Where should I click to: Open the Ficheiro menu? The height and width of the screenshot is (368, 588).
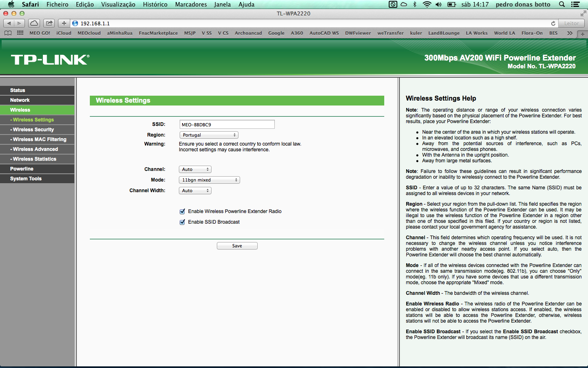pos(58,4)
